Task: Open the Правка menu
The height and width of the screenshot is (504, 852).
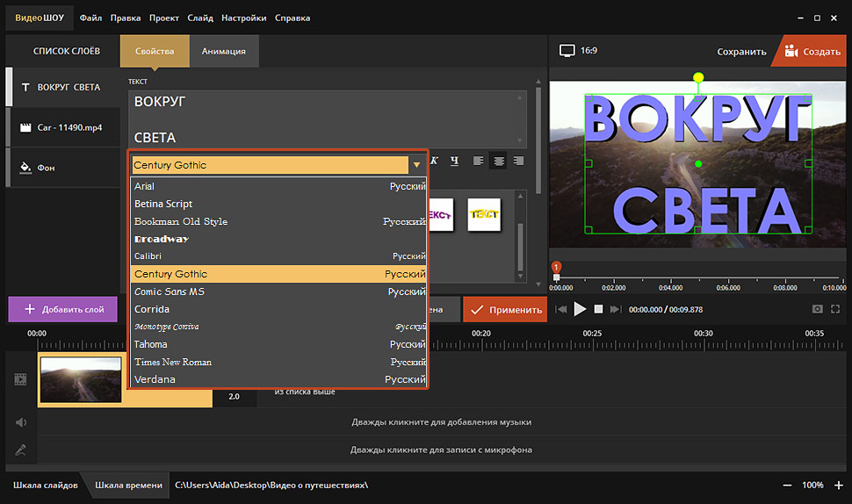Action: coord(126,18)
